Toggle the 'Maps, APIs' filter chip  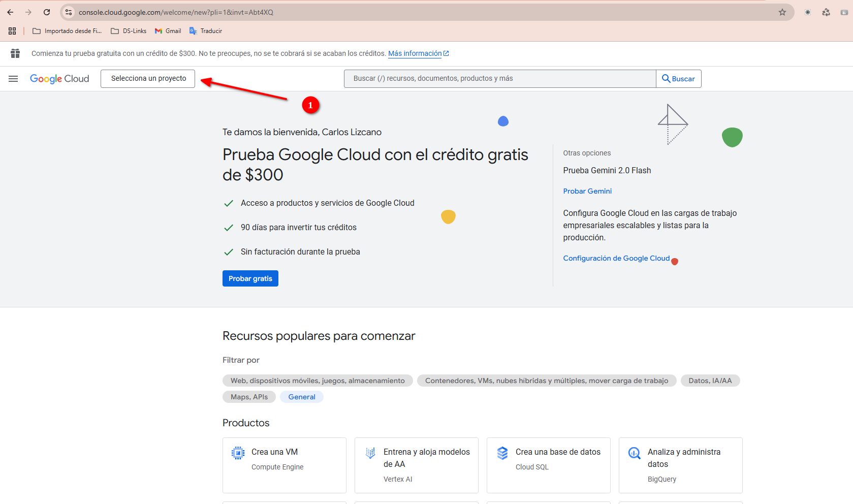pyautogui.click(x=249, y=397)
